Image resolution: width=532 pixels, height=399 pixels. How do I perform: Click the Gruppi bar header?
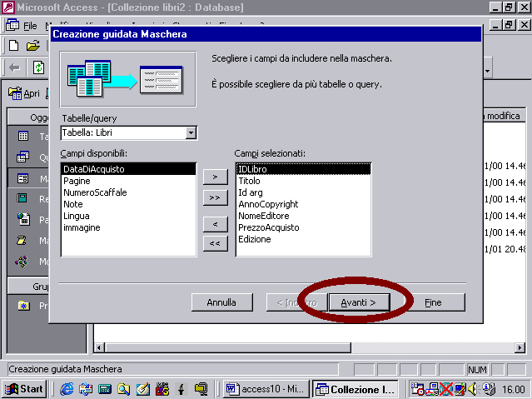tap(28, 287)
